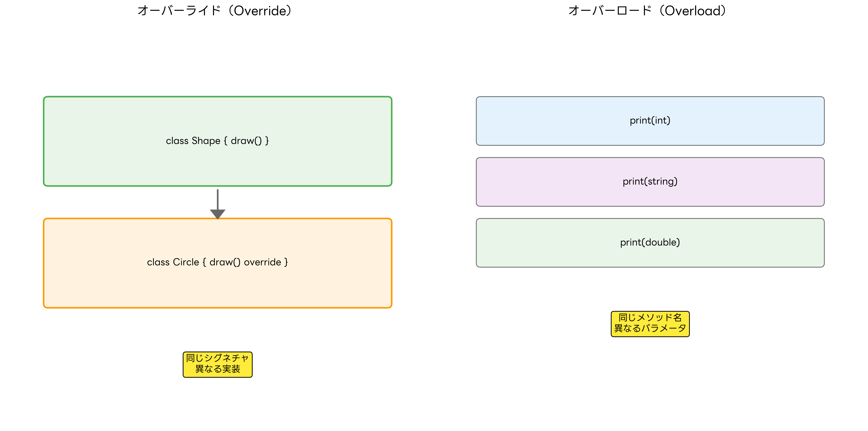
Task: Select the yellow 同じメソッド名 異なるパラメータ note
Action: (x=650, y=324)
